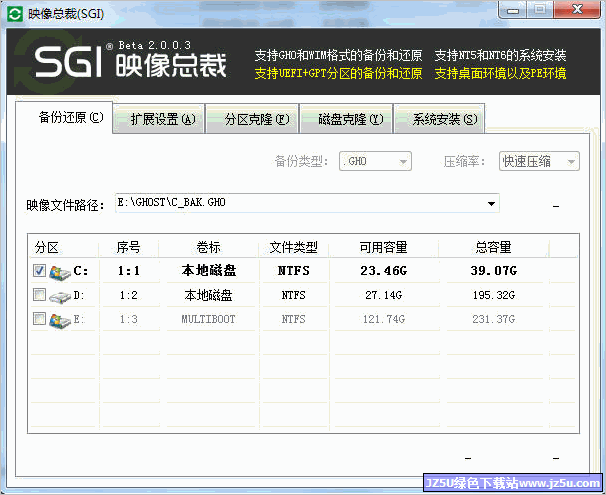Click the NTFS type in E: row
This screenshot has height=495, width=606.
(x=293, y=320)
